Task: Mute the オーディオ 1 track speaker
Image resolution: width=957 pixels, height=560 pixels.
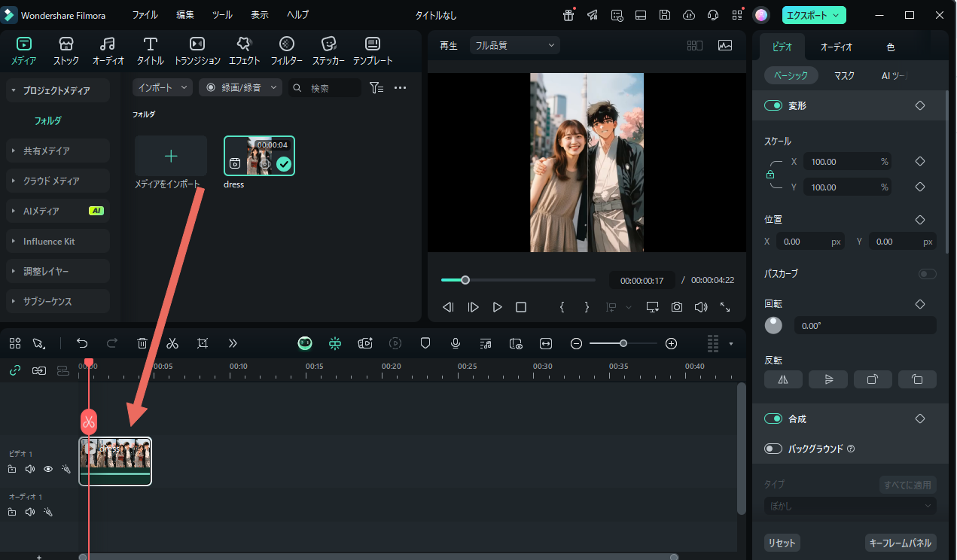Action: (x=30, y=512)
